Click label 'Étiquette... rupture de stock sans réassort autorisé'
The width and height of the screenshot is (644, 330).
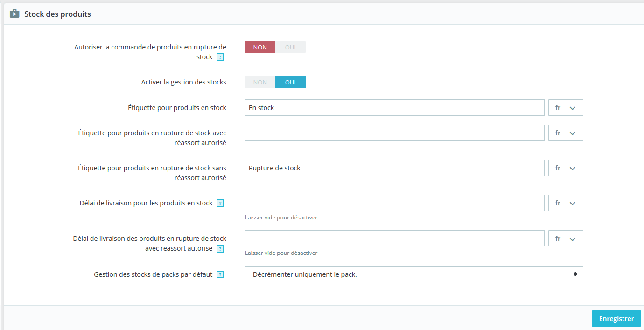coord(152,173)
